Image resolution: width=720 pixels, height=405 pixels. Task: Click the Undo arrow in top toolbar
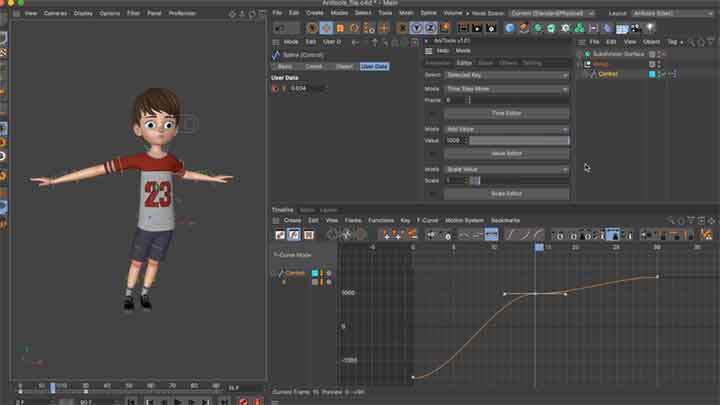click(280, 28)
